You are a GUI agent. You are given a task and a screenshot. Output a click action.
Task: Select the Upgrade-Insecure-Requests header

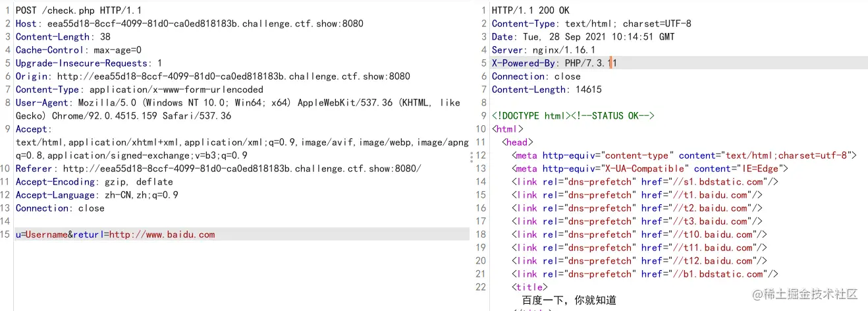coord(89,63)
